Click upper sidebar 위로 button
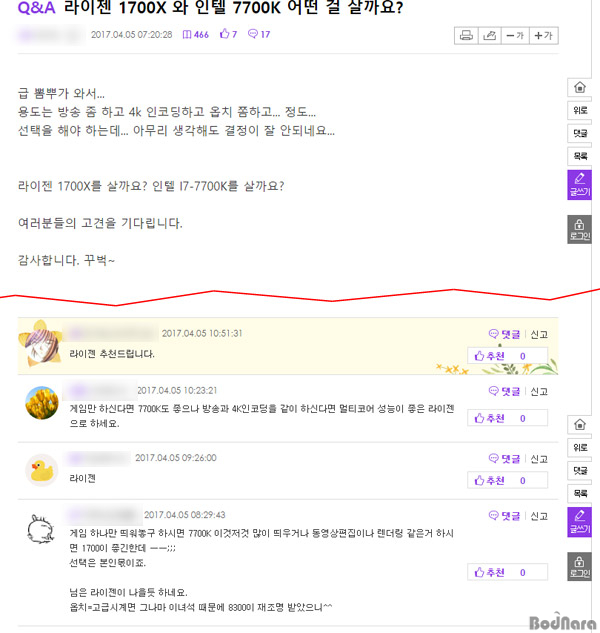The height and width of the screenshot is (633, 600). 580,110
